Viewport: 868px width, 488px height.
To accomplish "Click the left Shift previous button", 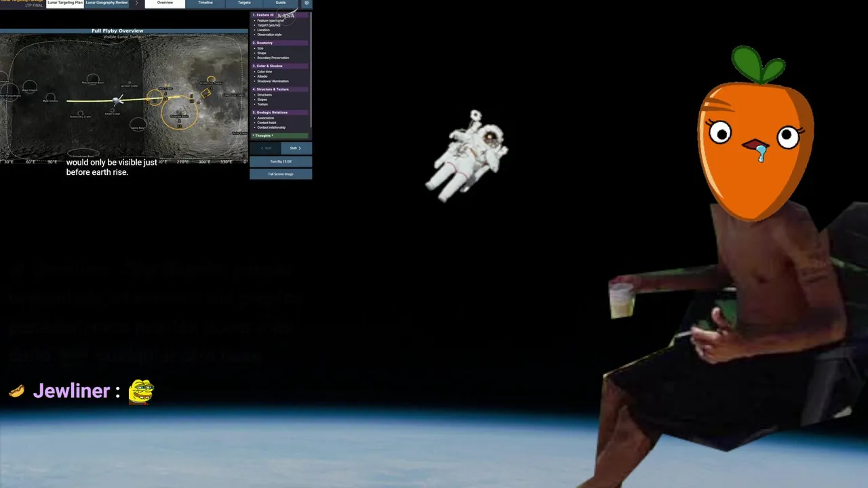I will pyautogui.click(x=265, y=148).
